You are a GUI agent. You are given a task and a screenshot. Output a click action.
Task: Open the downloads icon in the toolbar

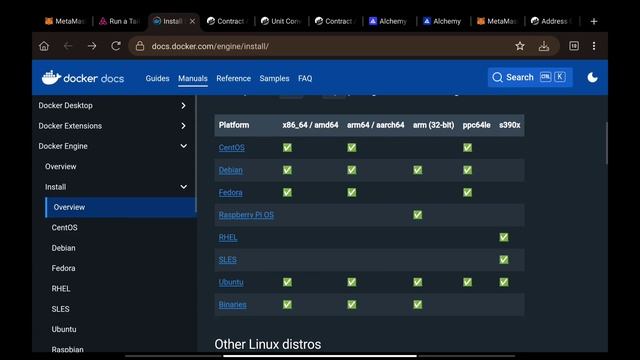coord(544,46)
